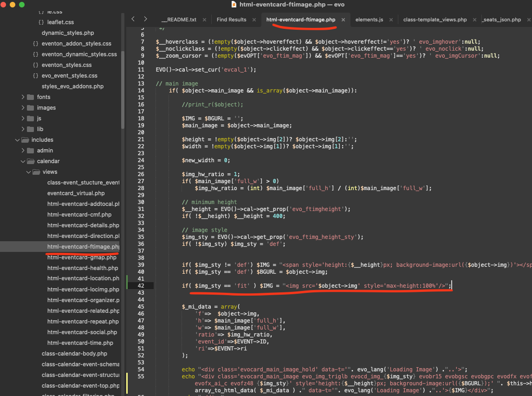Switch to the Find Results tab

231,20
